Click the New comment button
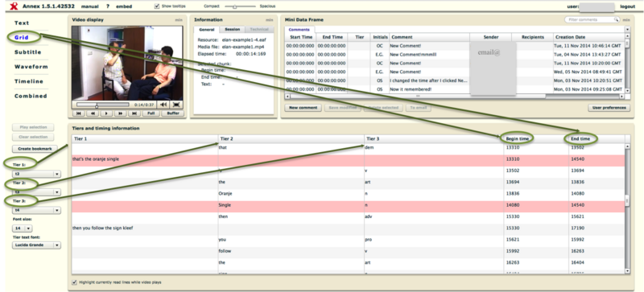This screenshot has width=644, height=292. (303, 108)
